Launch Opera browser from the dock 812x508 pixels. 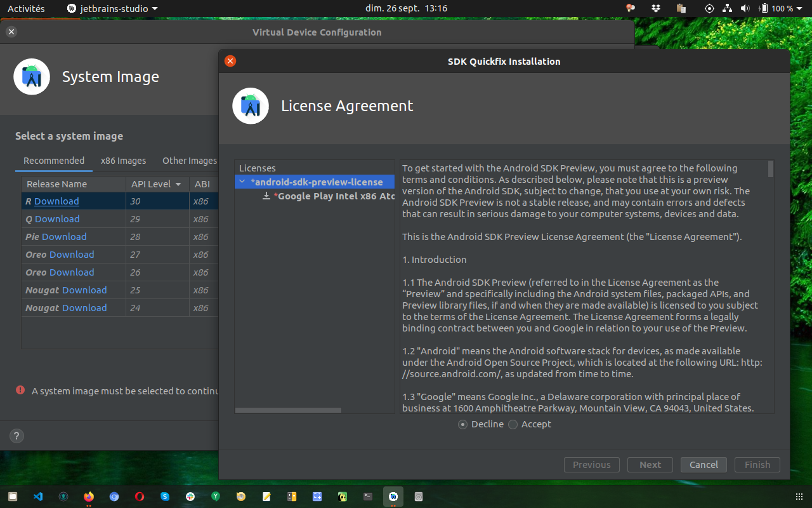point(140,497)
